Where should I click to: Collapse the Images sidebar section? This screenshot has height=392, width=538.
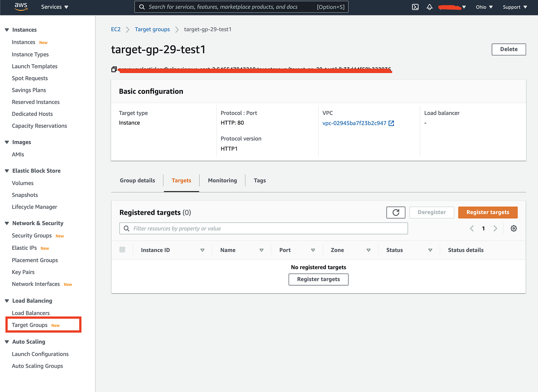(x=7, y=142)
